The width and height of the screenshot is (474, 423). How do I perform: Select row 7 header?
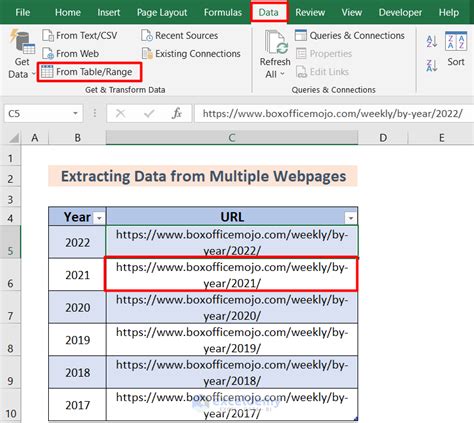tap(10, 307)
